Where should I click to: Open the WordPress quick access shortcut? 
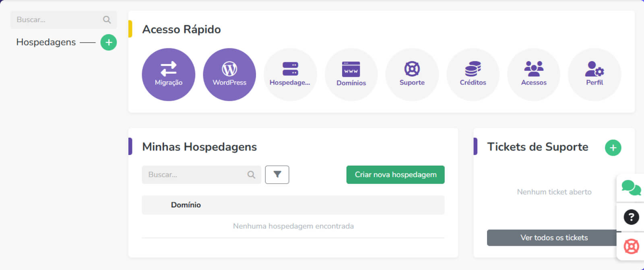[229, 74]
